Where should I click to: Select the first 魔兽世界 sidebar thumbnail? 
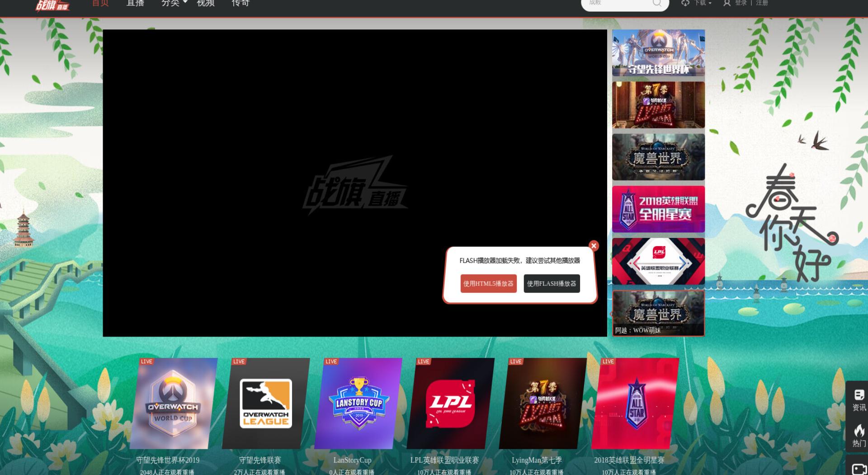tap(658, 157)
